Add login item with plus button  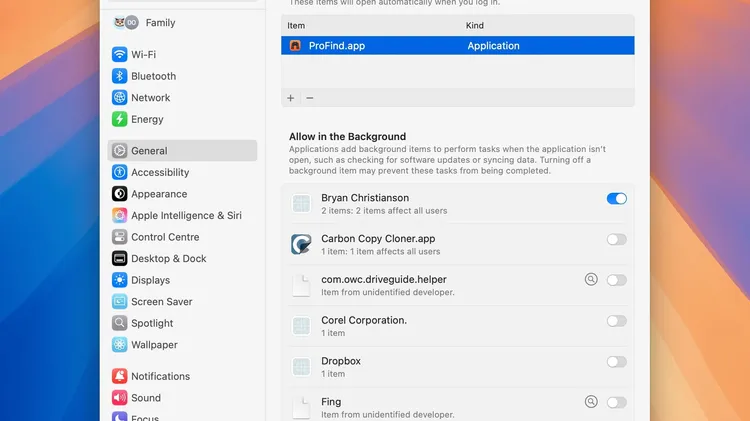(291, 98)
